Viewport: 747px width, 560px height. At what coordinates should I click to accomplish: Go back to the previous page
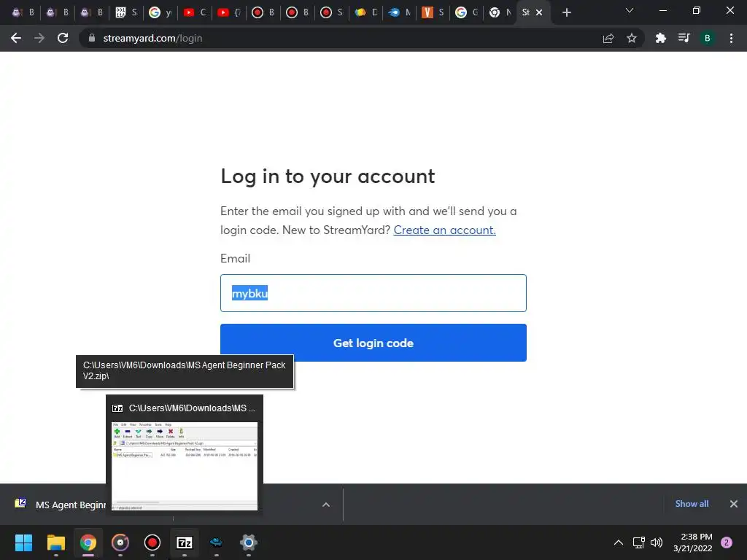[x=16, y=38]
